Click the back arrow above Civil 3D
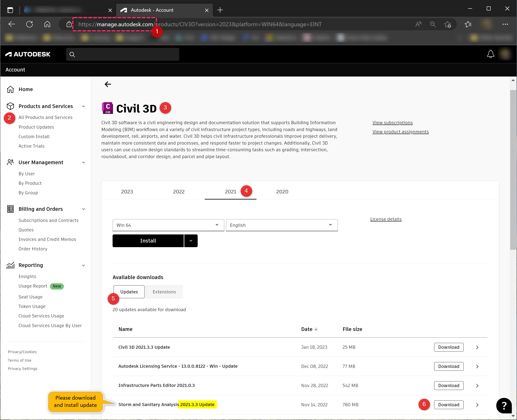 (x=108, y=84)
